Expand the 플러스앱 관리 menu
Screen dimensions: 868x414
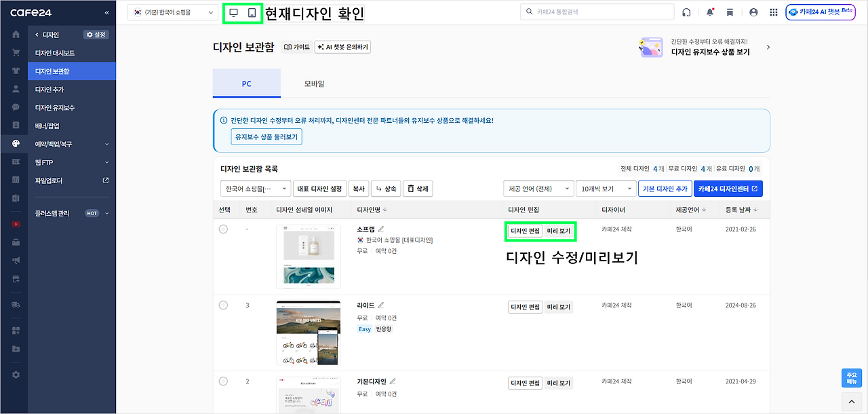pos(72,213)
